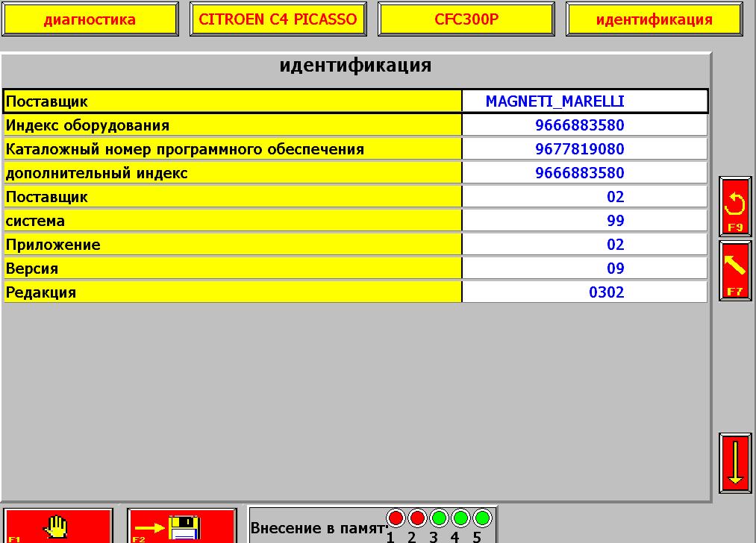Image resolution: width=756 pixels, height=543 pixels.
Task: Click memory indicator light 2
Action: [x=417, y=518]
